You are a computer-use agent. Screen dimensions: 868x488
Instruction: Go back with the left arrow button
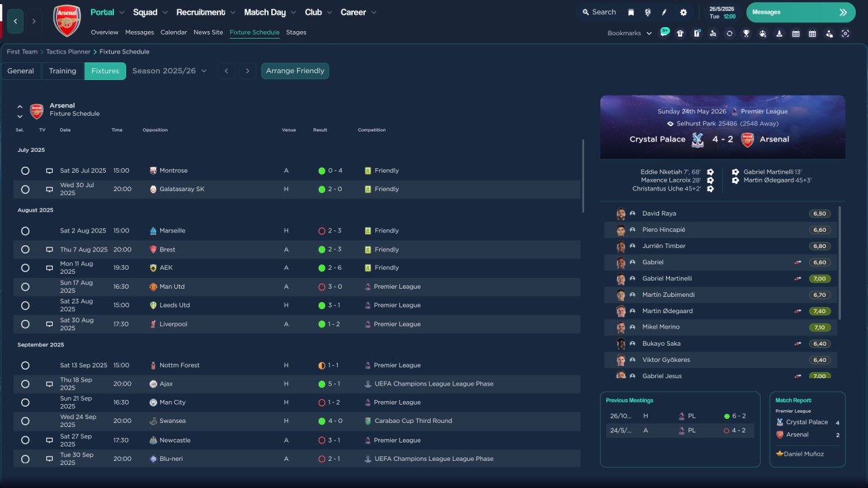tap(15, 21)
